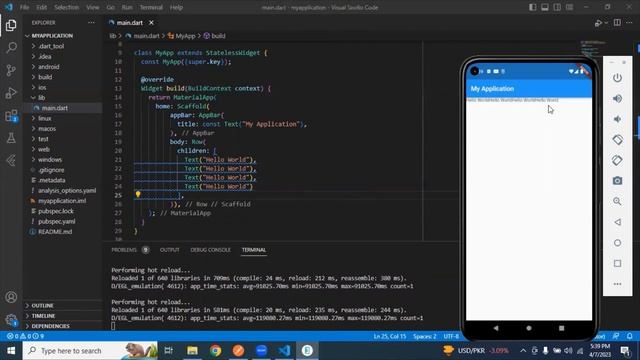Click emulator toolbar overview square
Screen dimensions: 640x360
(618, 263)
